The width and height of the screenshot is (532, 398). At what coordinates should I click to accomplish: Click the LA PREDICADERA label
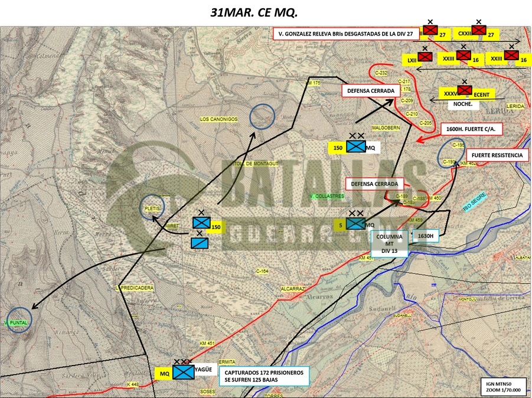135,288
